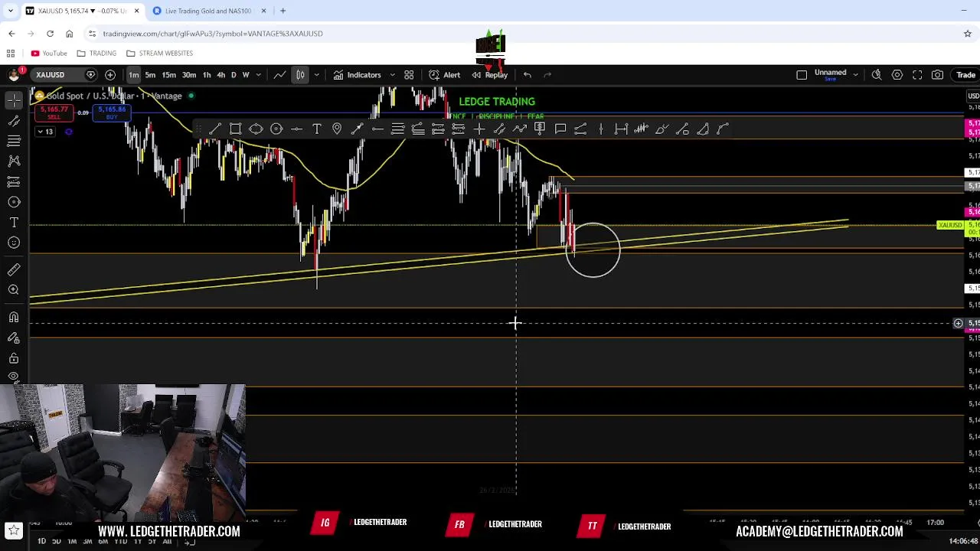
Task: Open the emoji icons tool
Action: (14, 243)
